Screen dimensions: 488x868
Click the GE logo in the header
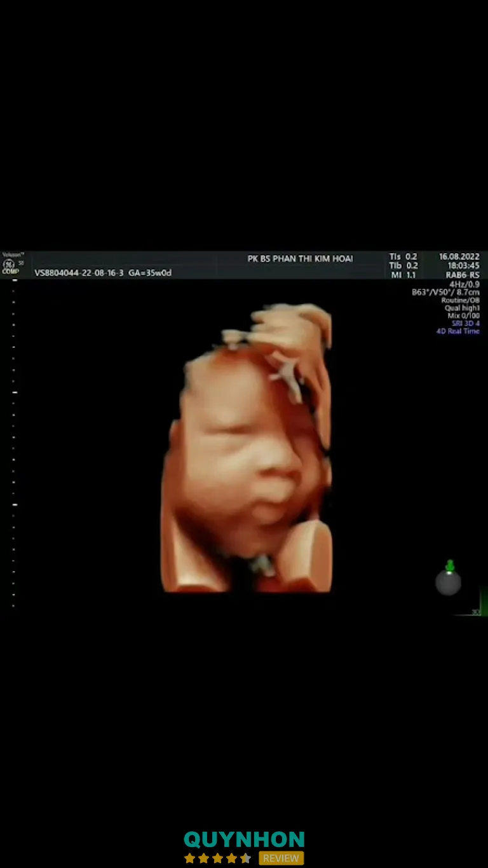(x=10, y=264)
